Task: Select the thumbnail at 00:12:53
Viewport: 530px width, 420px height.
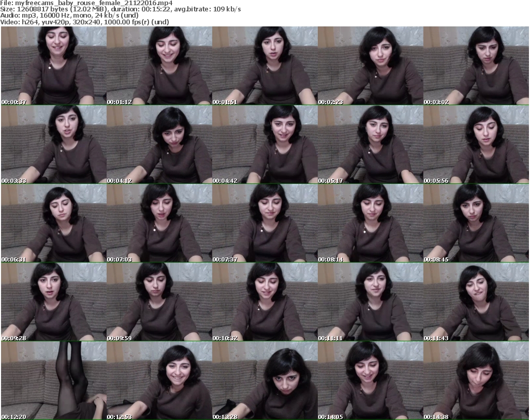Action: (x=159, y=381)
